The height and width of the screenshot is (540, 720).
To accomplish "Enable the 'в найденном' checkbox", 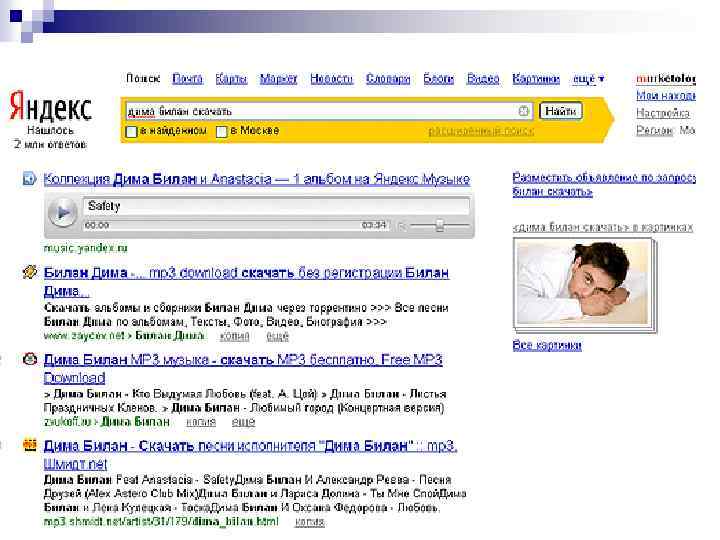I will pyautogui.click(x=131, y=132).
